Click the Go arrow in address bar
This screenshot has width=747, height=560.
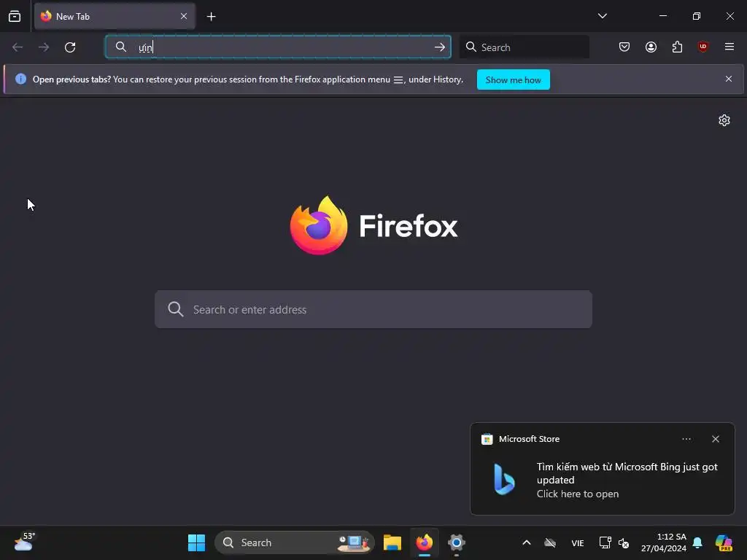[x=440, y=47]
